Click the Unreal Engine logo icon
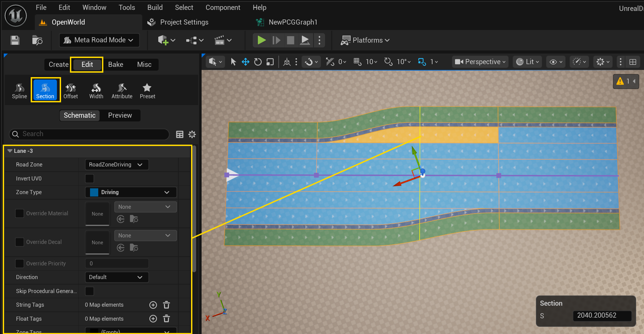This screenshot has width=644, height=334. (16, 16)
